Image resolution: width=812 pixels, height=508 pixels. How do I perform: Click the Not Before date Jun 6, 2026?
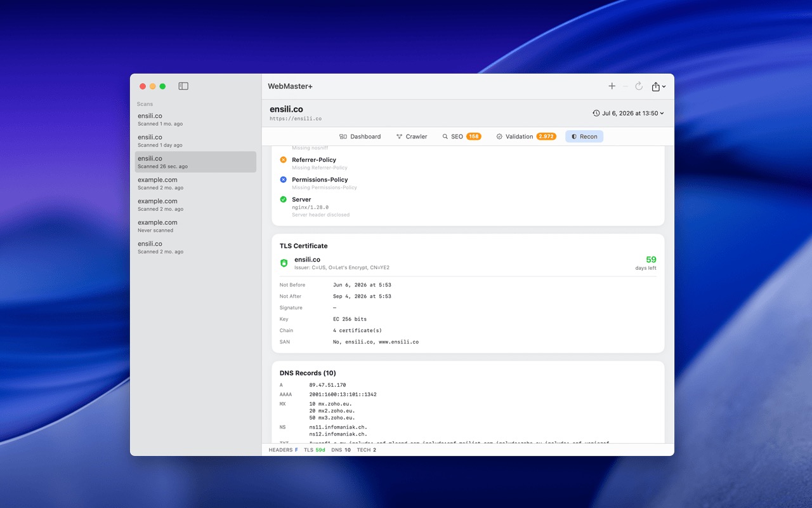(362, 285)
